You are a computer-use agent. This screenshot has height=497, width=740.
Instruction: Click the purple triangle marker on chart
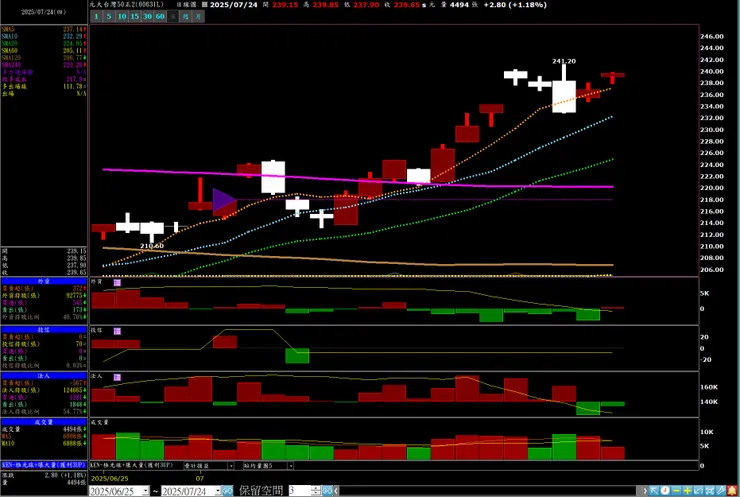pyautogui.click(x=224, y=200)
